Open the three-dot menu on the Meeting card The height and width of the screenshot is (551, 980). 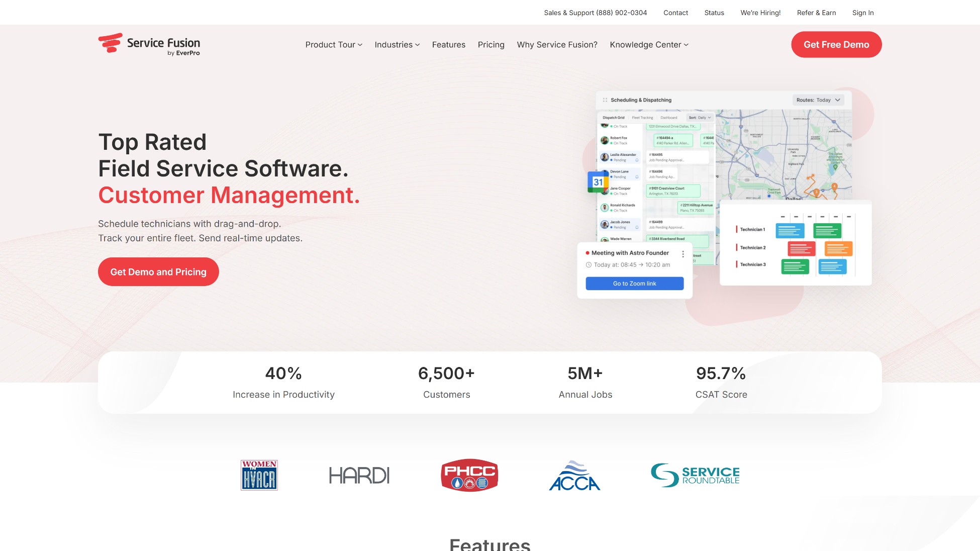pyautogui.click(x=682, y=254)
